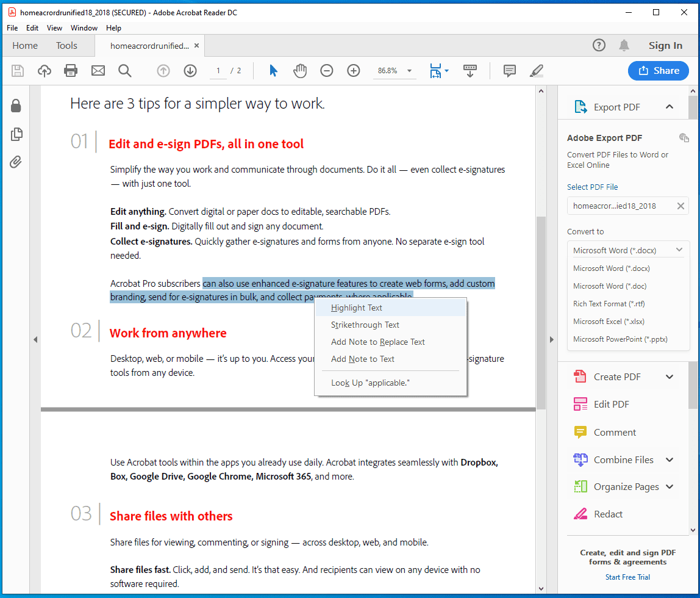Switch to the Home tab
This screenshot has width=700, height=598.
point(25,46)
